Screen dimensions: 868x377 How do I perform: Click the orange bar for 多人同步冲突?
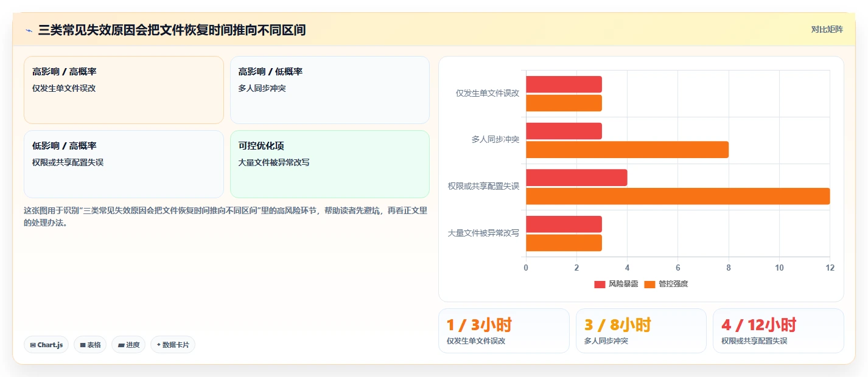627,150
